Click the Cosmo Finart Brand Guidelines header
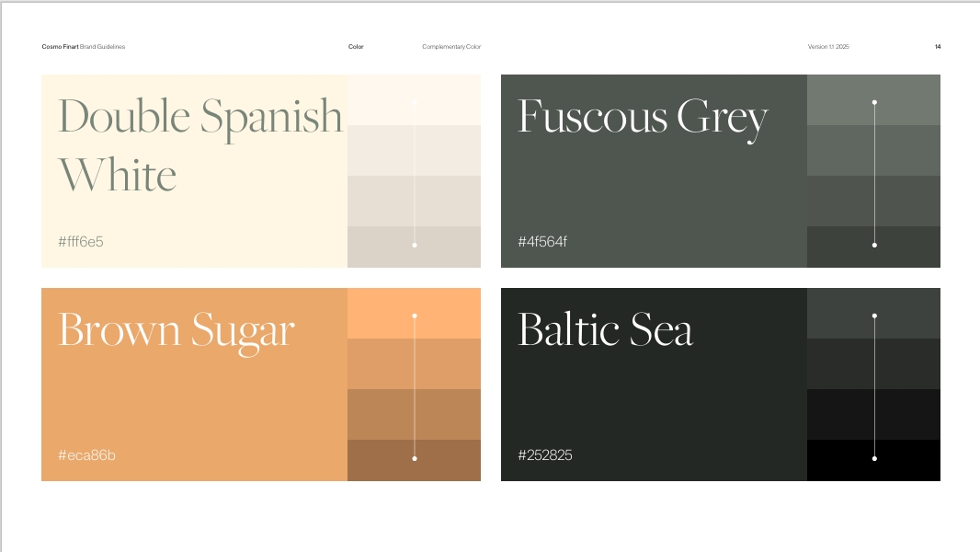The height and width of the screenshot is (552, 980). 84,46
